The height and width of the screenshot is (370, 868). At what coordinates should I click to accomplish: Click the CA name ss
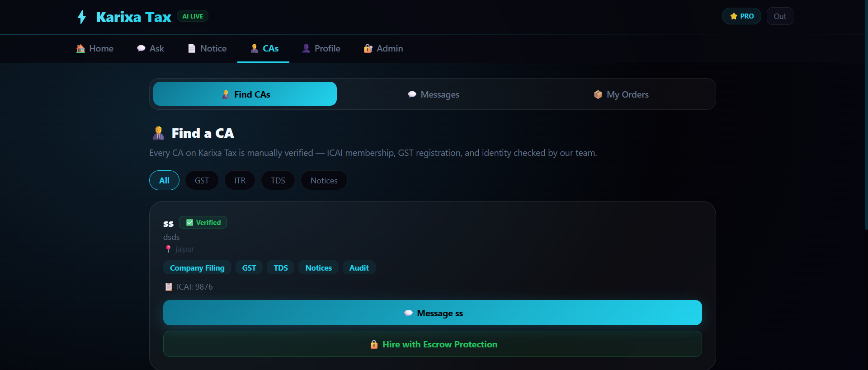(x=168, y=223)
